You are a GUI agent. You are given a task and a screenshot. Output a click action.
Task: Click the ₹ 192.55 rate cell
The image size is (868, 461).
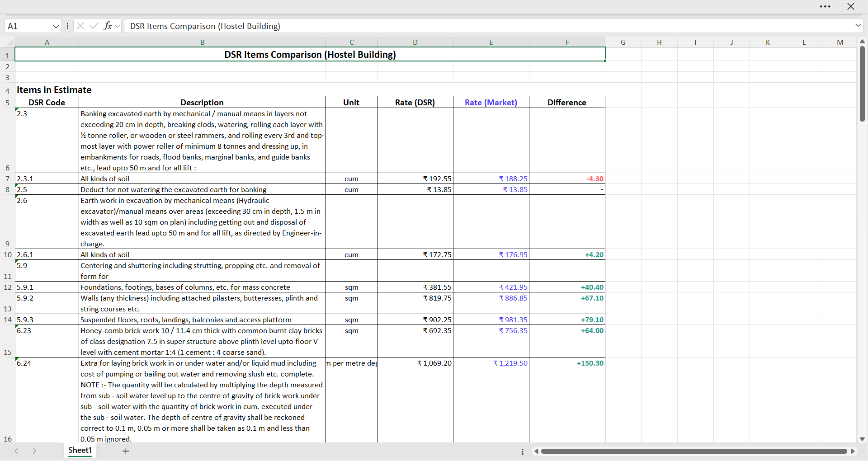[x=415, y=179]
